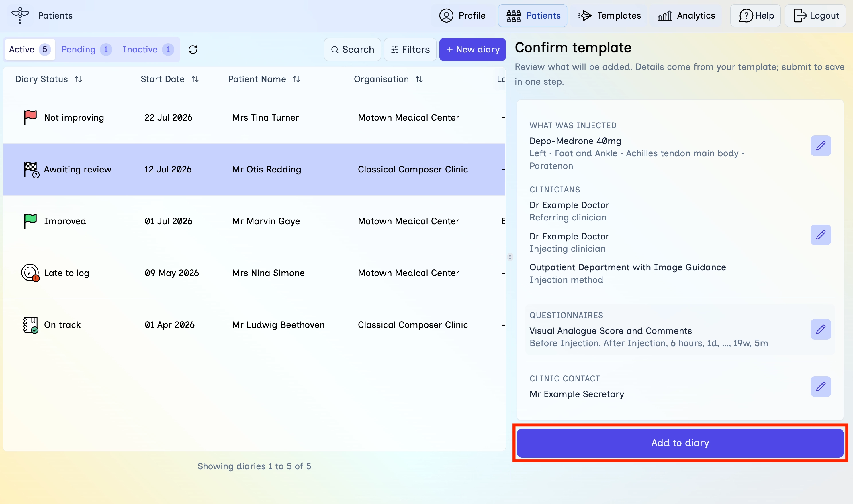This screenshot has width=853, height=504.
Task: Open the Search box
Action: [x=353, y=50]
